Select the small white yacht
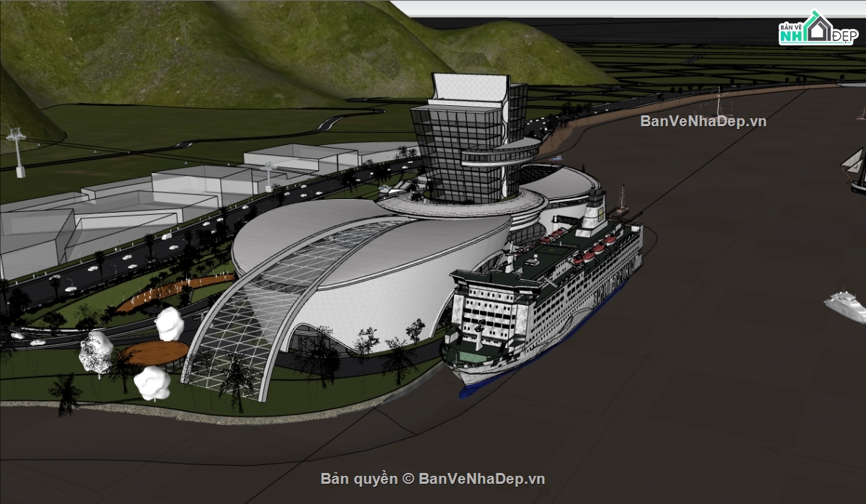This screenshot has width=866, height=504. [x=846, y=306]
